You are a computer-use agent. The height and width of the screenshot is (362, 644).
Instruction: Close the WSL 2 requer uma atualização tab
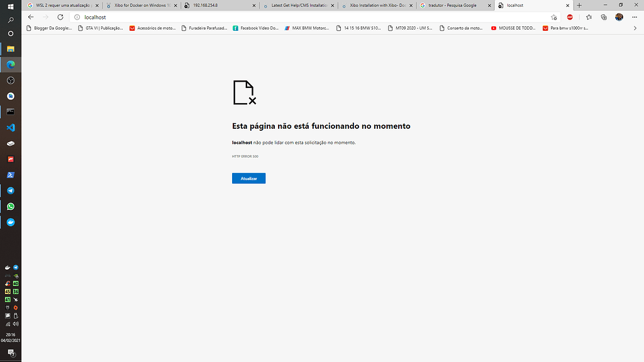(97, 5)
